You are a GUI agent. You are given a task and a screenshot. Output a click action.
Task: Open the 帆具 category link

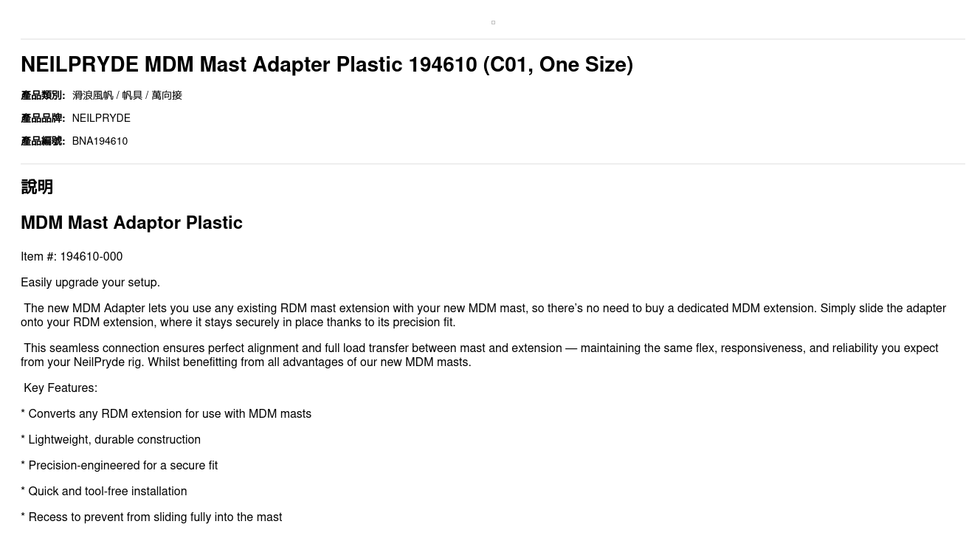pos(132,95)
